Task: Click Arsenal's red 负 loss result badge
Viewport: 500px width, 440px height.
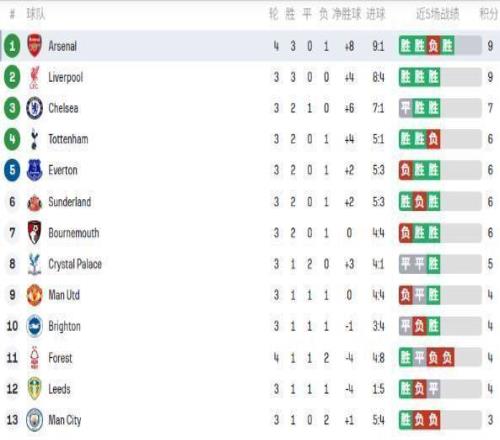Action: point(433,46)
